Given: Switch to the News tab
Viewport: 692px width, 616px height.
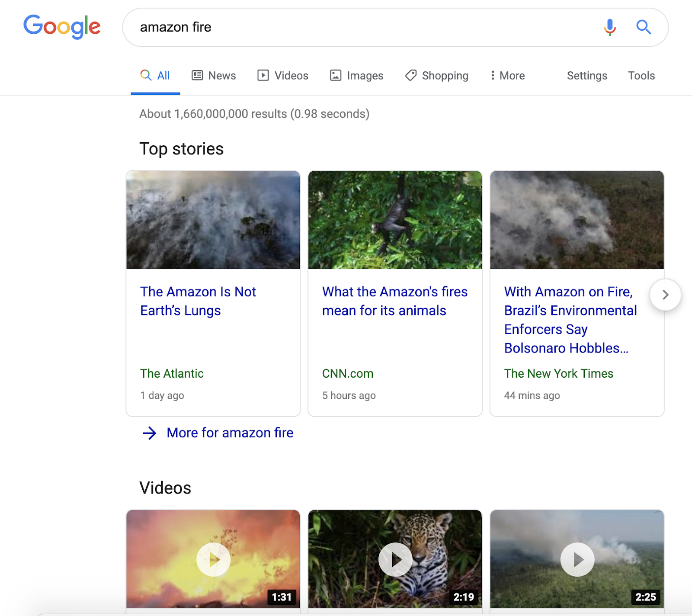Looking at the screenshot, I should pyautogui.click(x=214, y=76).
